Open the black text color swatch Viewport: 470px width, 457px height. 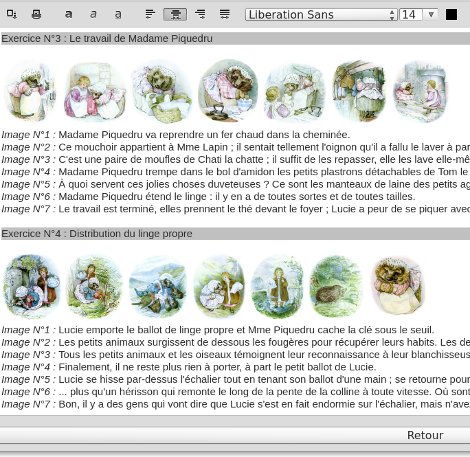(451, 15)
